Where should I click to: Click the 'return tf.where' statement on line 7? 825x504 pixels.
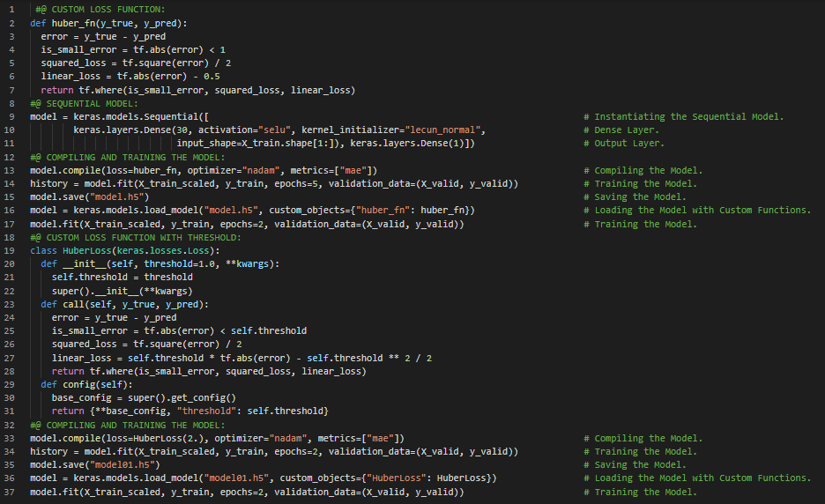point(79,90)
